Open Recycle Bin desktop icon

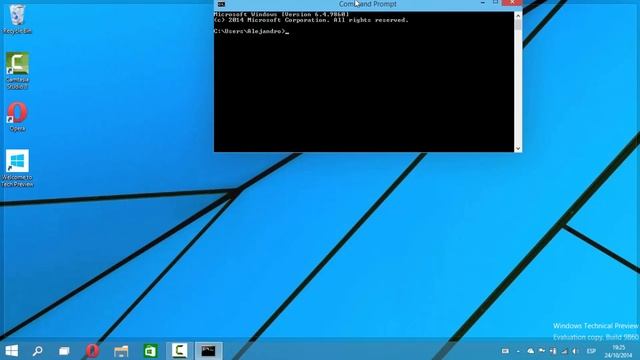[x=17, y=19]
